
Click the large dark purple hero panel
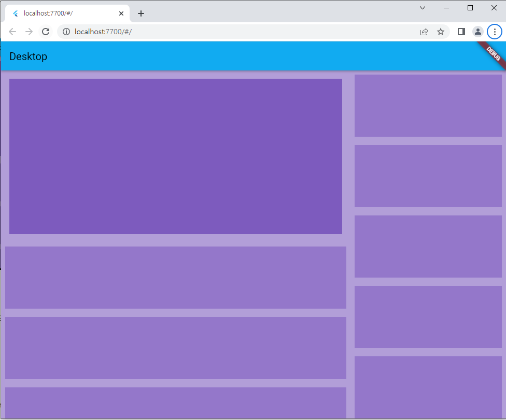click(176, 156)
